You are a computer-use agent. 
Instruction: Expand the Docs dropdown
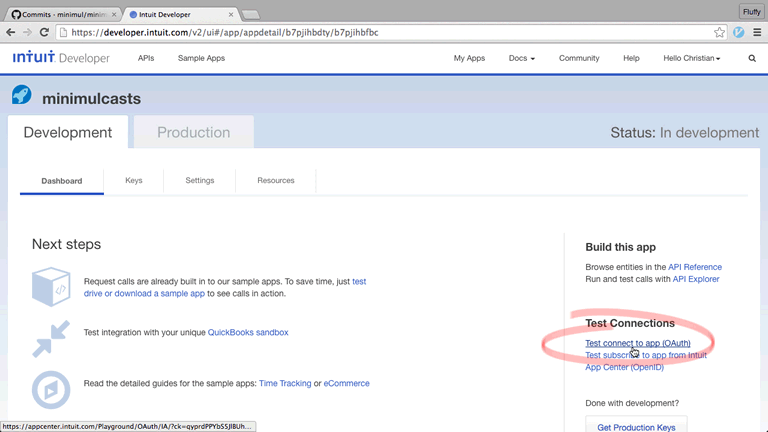(522, 58)
